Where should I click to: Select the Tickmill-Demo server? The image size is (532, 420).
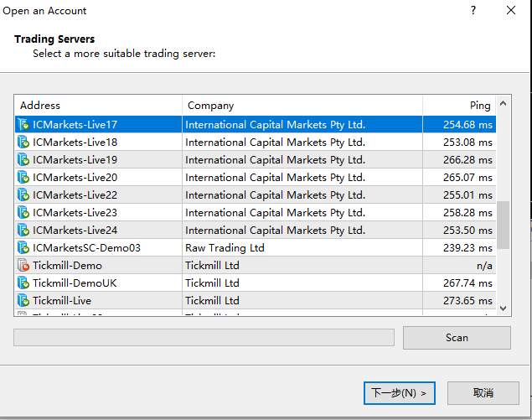click(256, 266)
